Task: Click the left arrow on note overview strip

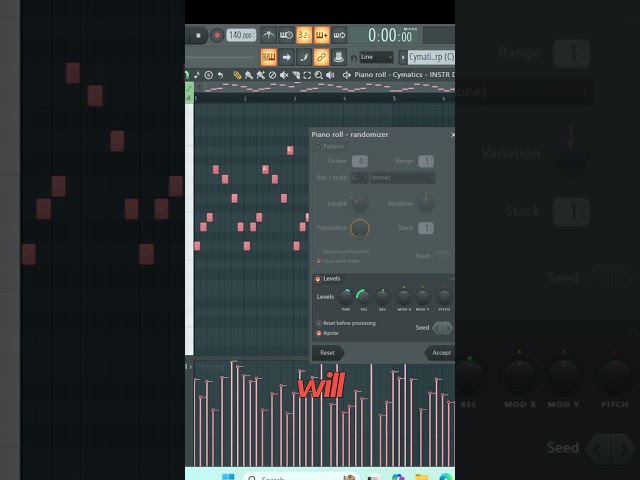Action: tap(199, 87)
